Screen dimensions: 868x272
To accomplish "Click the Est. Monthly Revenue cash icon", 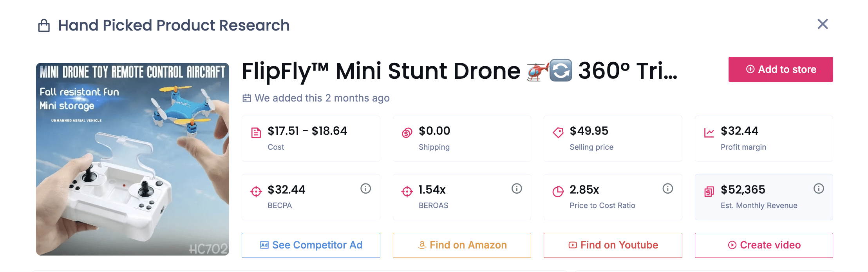I will [709, 192].
